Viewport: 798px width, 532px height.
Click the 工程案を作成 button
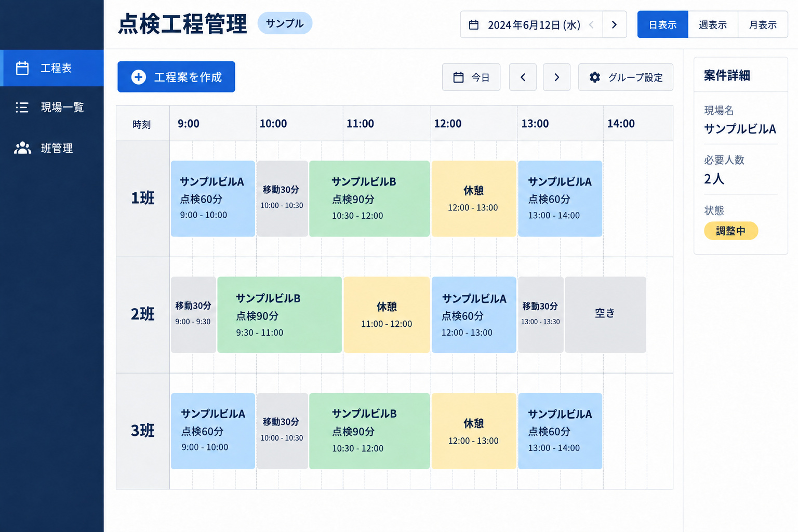(x=176, y=77)
